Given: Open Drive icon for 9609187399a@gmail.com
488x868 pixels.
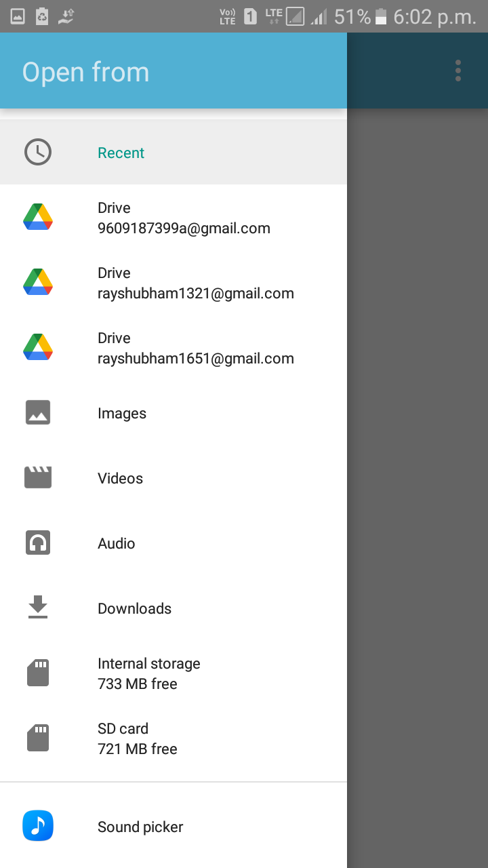Looking at the screenshot, I should point(38,217).
